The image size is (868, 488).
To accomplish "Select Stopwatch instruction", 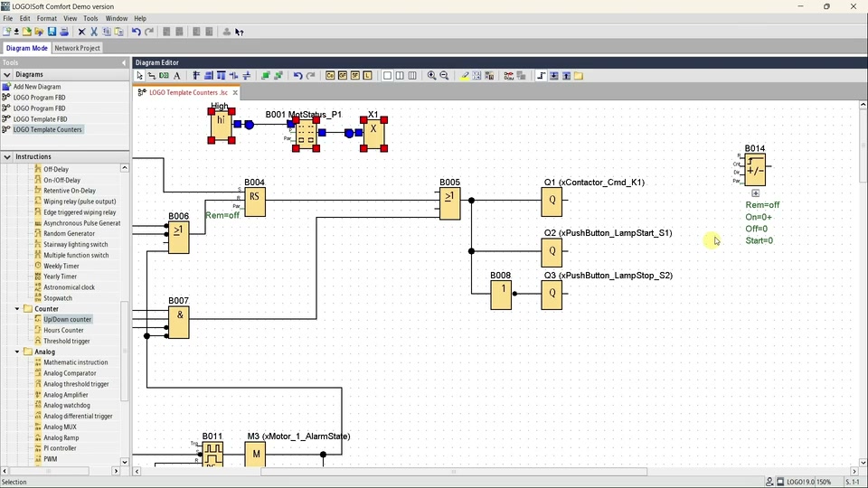I will pos(58,298).
